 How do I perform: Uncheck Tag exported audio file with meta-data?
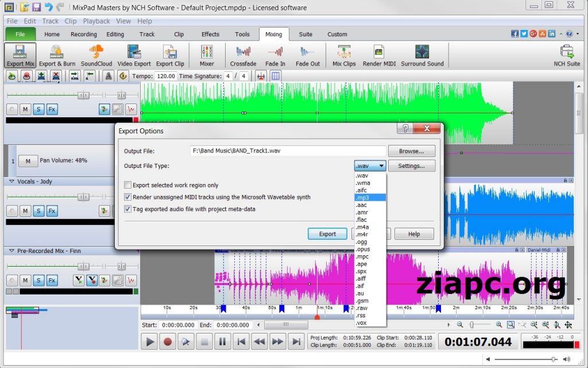(127, 209)
